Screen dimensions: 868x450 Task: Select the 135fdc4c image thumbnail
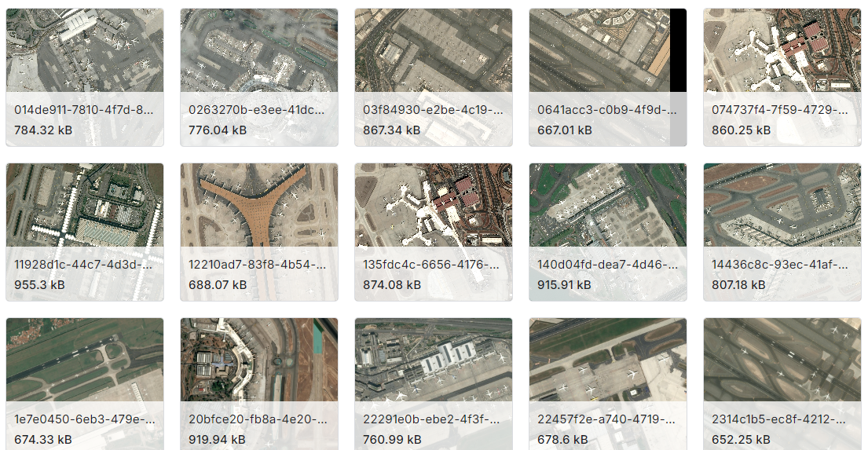tap(434, 205)
